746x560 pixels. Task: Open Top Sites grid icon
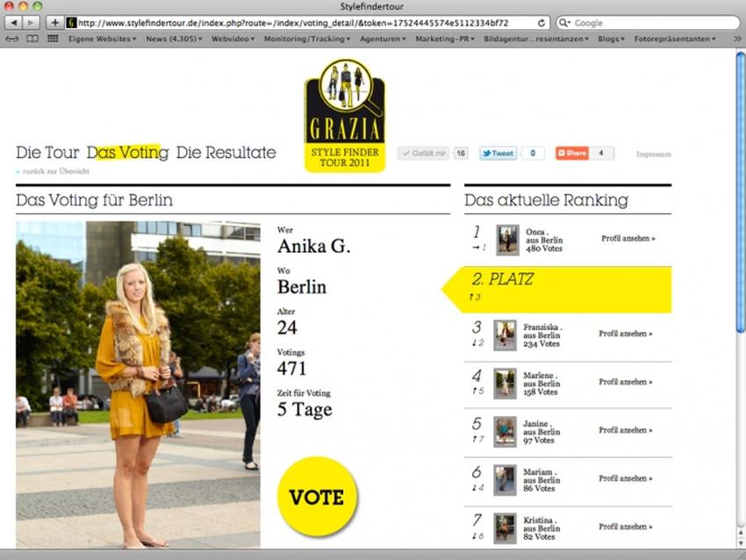(53, 39)
